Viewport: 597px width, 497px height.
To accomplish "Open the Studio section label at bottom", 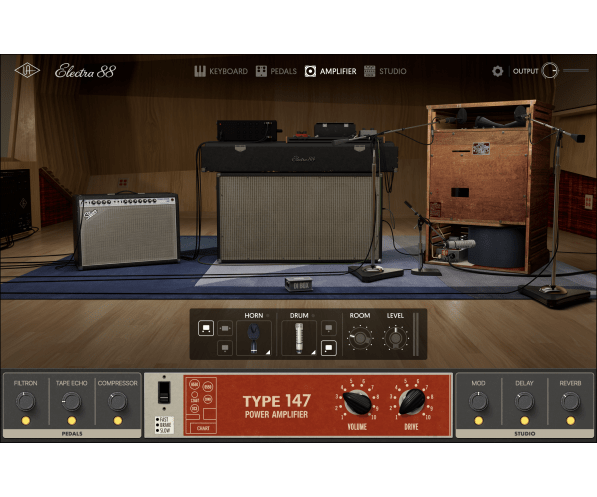I will (525, 433).
